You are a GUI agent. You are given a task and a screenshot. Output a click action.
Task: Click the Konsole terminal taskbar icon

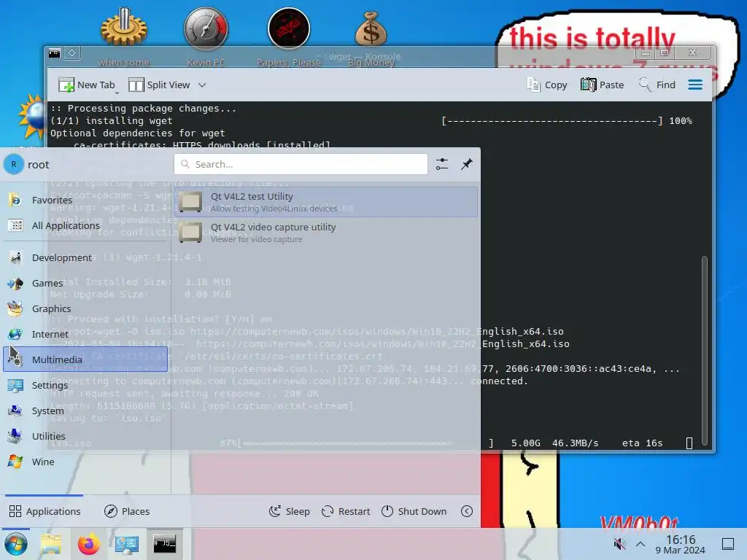click(x=164, y=544)
